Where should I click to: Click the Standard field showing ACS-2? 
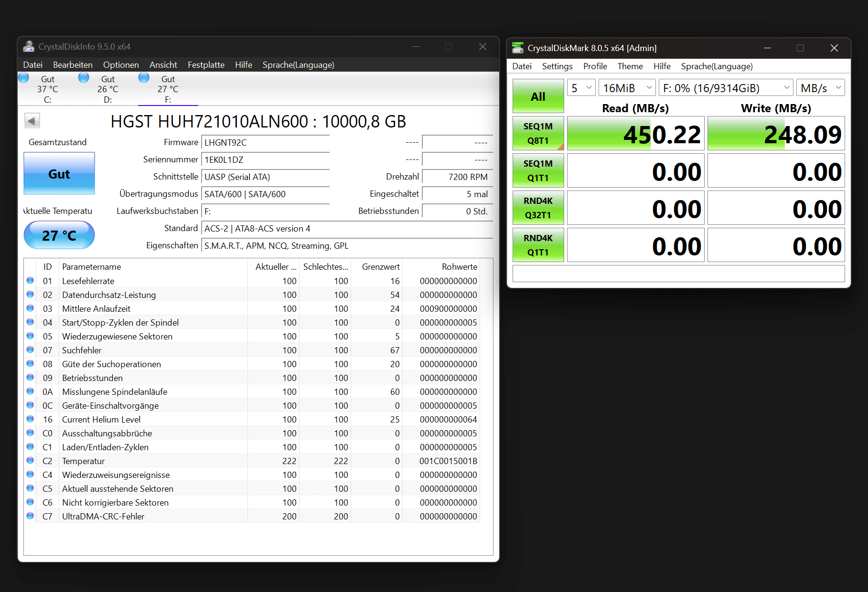click(x=347, y=229)
